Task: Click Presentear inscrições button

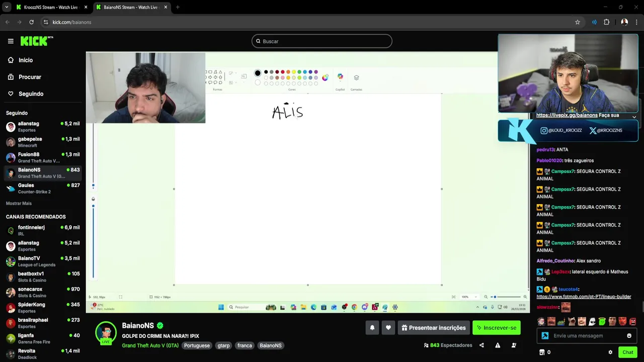Action: pyautogui.click(x=434, y=328)
